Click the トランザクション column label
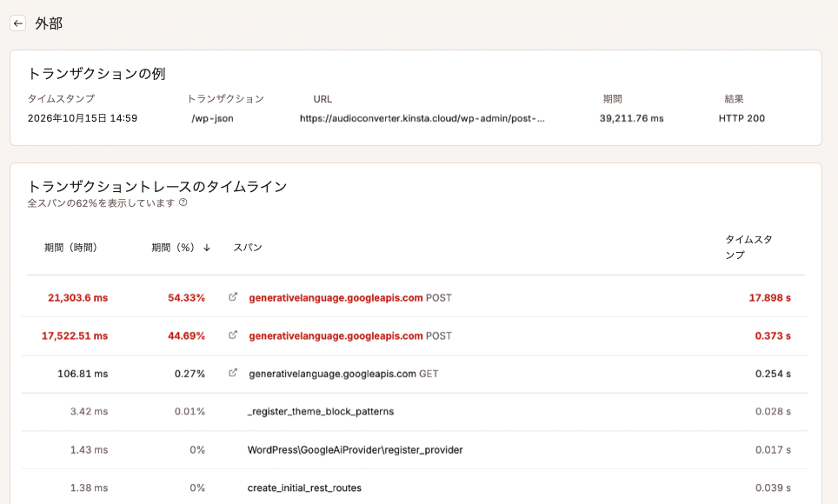The image size is (838, 504). (x=225, y=99)
